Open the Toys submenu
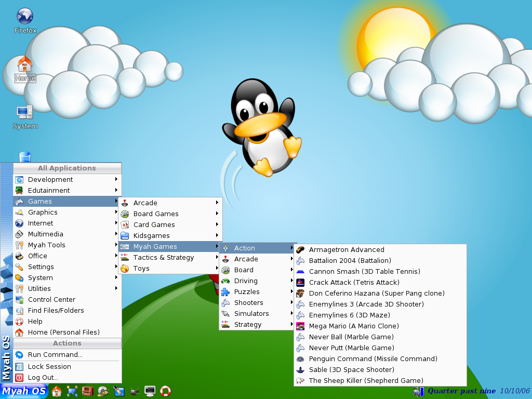Image resolution: width=532 pixels, height=399 pixels. (170, 269)
